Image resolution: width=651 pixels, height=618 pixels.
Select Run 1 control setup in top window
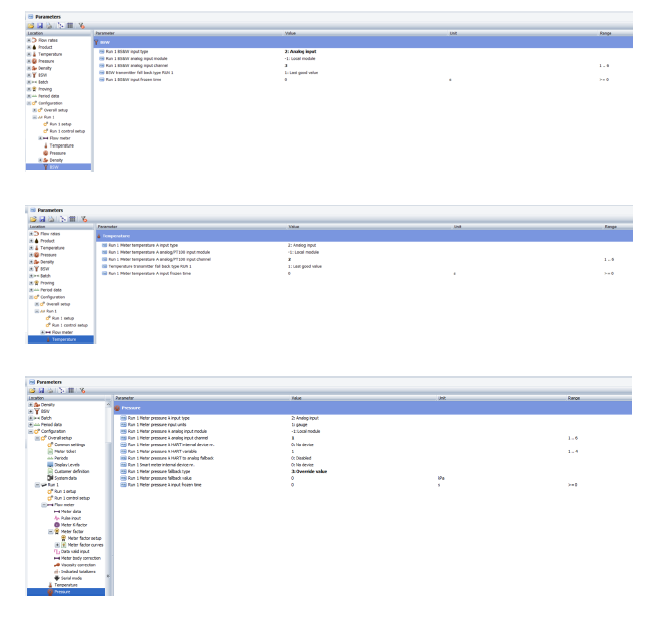coord(67,131)
